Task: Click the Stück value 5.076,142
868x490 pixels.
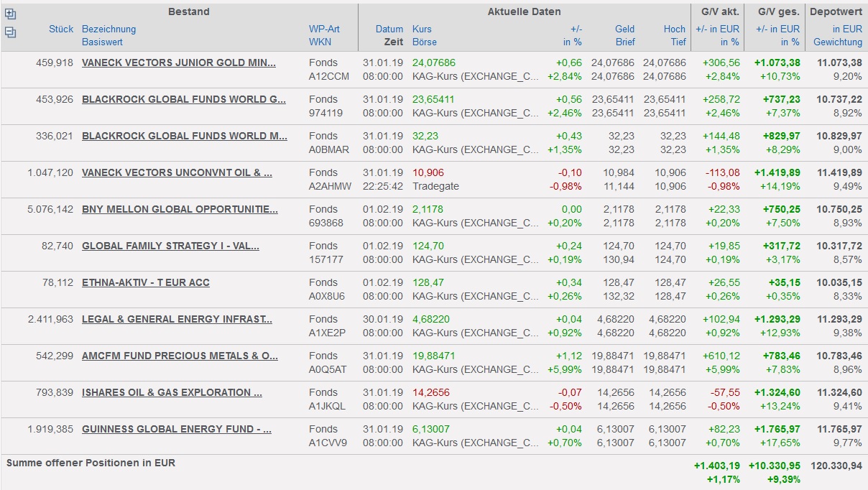Action: [50, 209]
